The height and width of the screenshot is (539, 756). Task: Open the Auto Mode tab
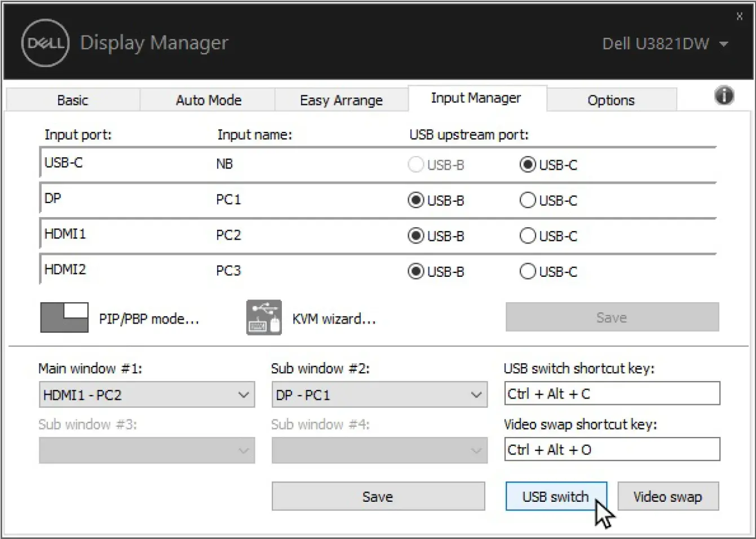coord(207,100)
